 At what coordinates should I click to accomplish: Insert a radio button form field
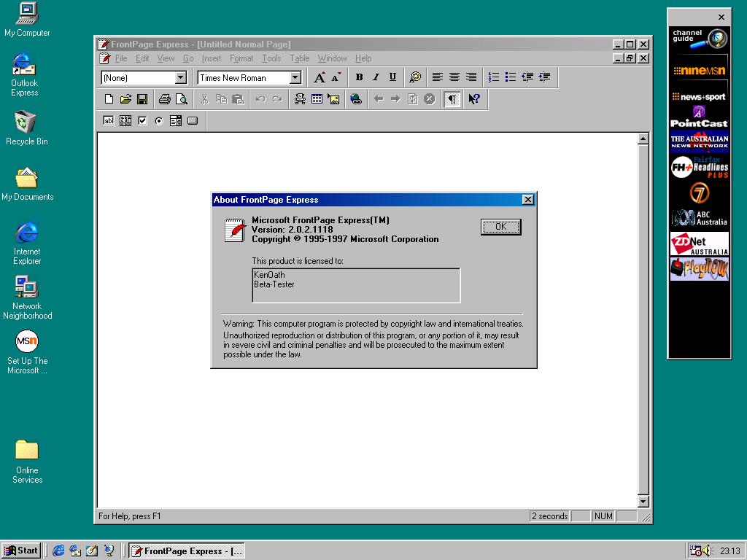coord(158,120)
